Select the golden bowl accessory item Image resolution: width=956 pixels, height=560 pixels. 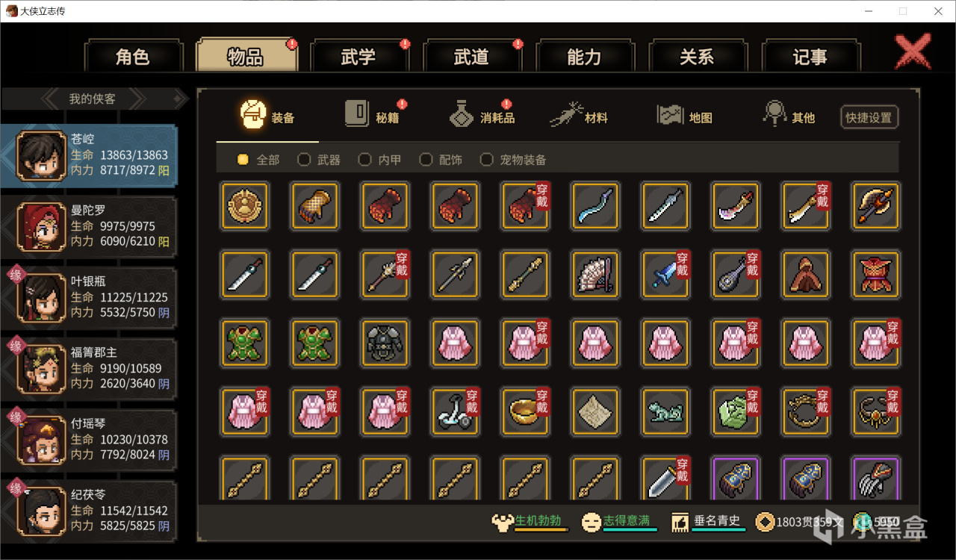[525, 411]
